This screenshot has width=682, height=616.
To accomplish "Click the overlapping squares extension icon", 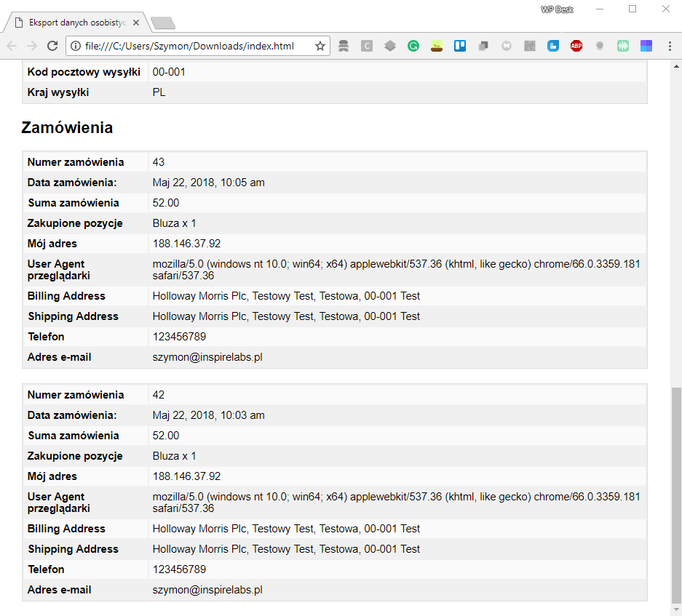I will point(483,46).
